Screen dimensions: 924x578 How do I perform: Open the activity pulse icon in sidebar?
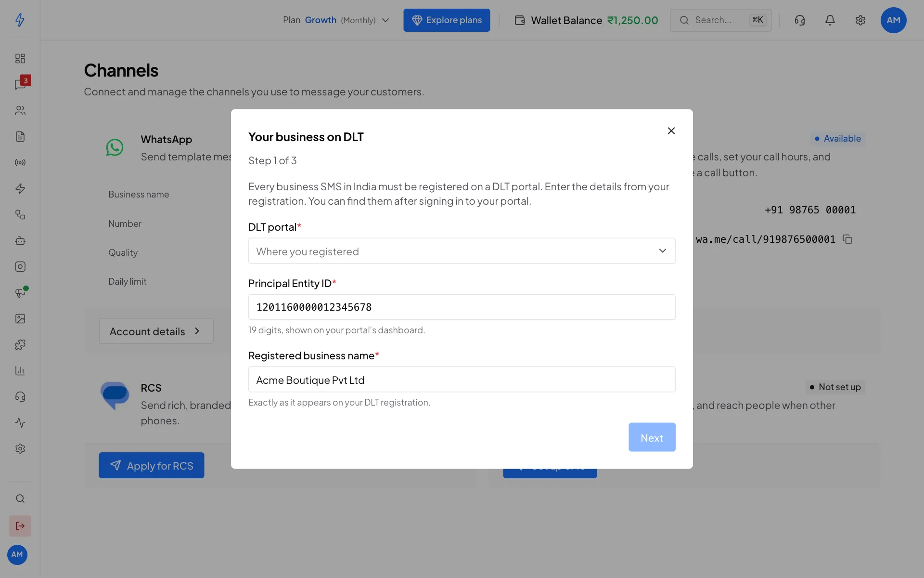tap(20, 422)
